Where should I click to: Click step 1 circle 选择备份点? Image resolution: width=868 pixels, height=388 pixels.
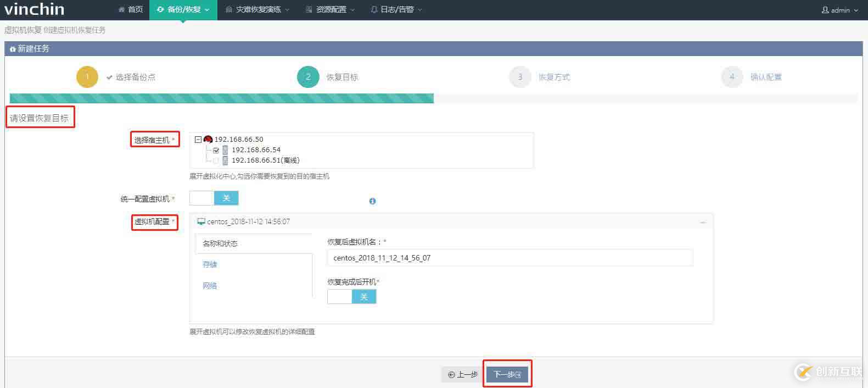(87, 77)
